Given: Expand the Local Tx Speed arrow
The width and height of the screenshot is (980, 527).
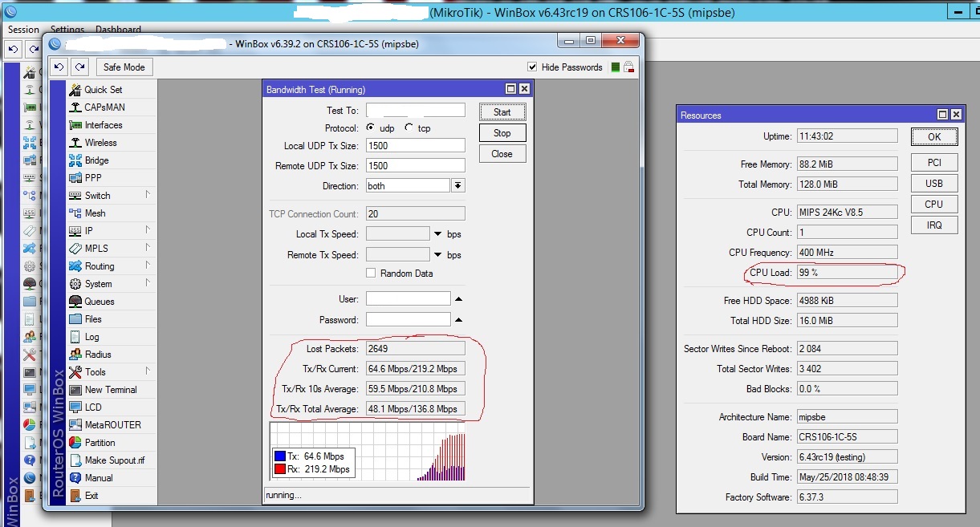Looking at the screenshot, I should [x=438, y=234].
